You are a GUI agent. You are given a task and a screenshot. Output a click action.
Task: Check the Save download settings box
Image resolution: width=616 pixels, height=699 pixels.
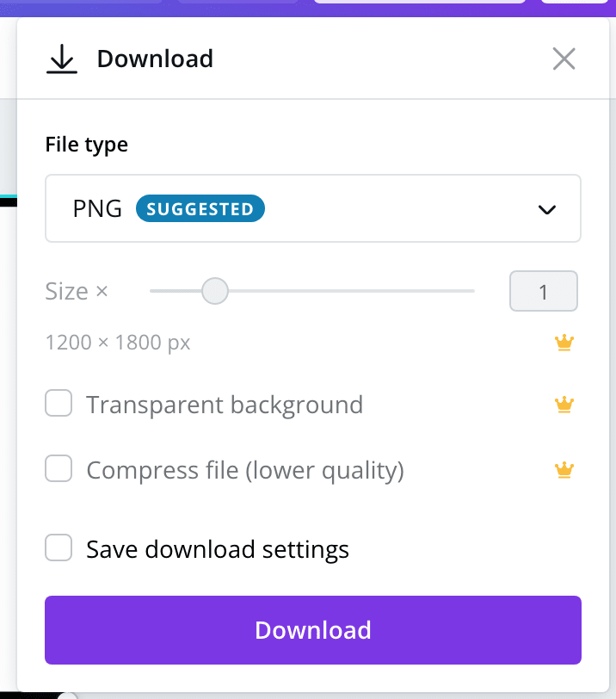click(59, 547)
